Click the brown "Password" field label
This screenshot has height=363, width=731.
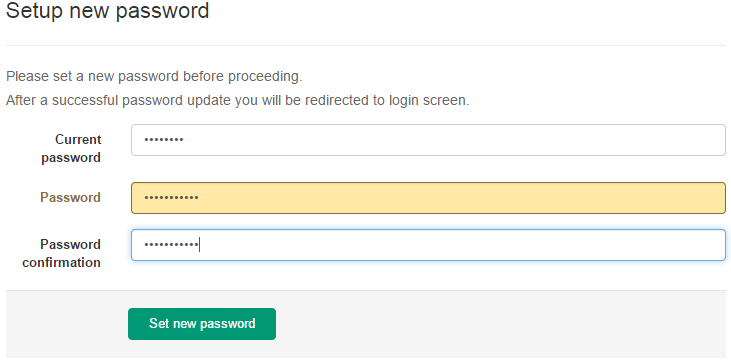70,198
